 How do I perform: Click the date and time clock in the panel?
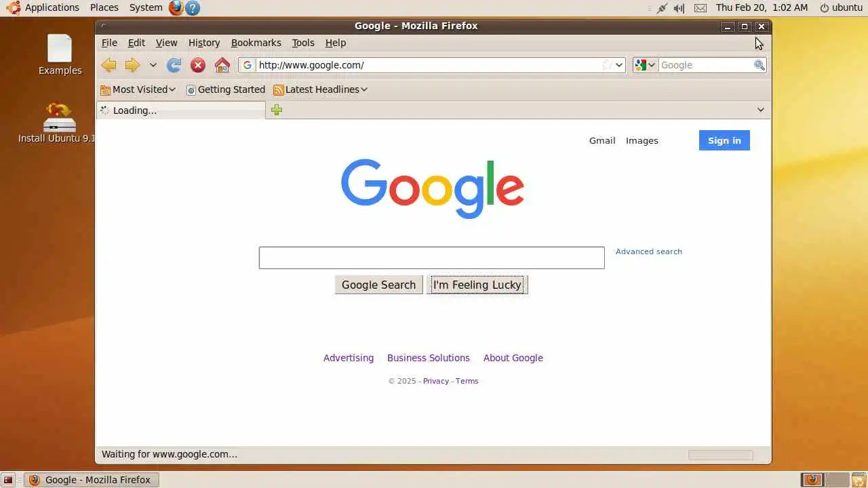click(x=762, y=7)
